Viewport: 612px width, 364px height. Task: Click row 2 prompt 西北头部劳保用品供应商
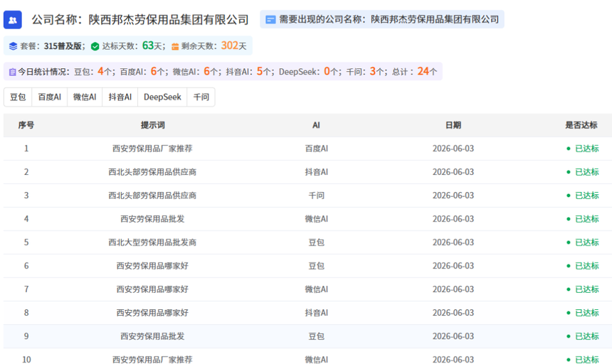tap(152, 172)
